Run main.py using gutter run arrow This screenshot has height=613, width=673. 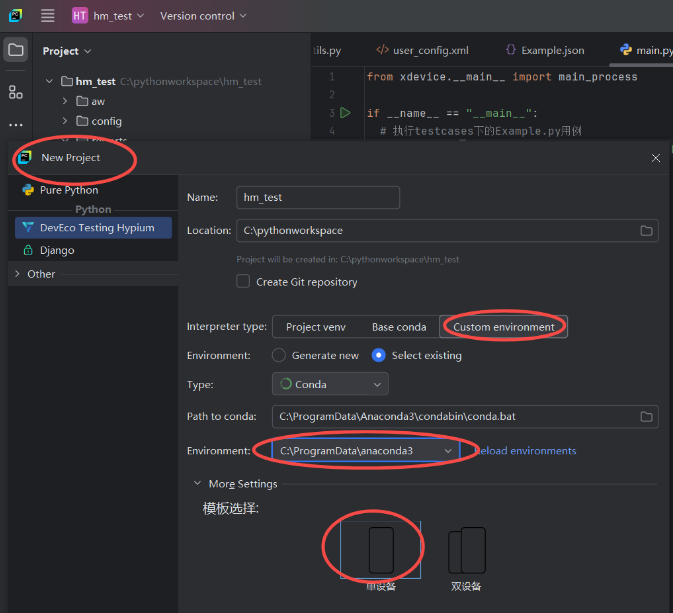[x=345, y=113]
